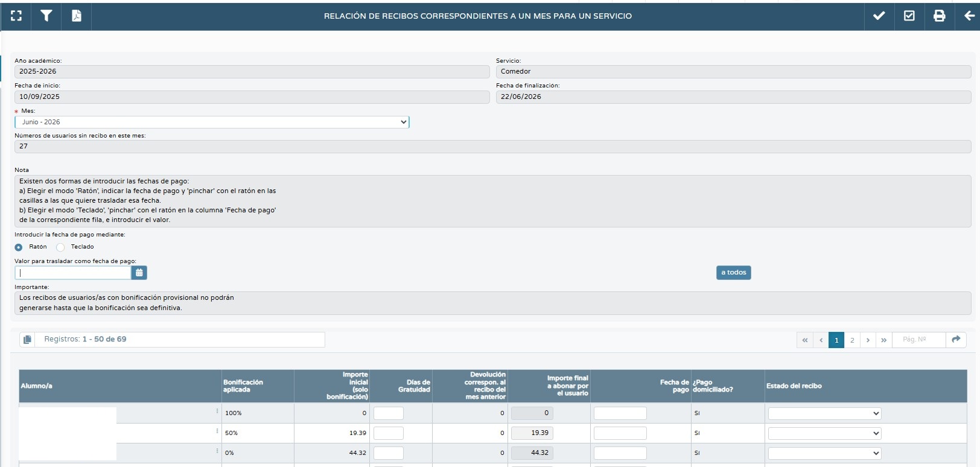Click the fullscreen expand icon
This screenshot has height=467, width=980.
(16, 16)
